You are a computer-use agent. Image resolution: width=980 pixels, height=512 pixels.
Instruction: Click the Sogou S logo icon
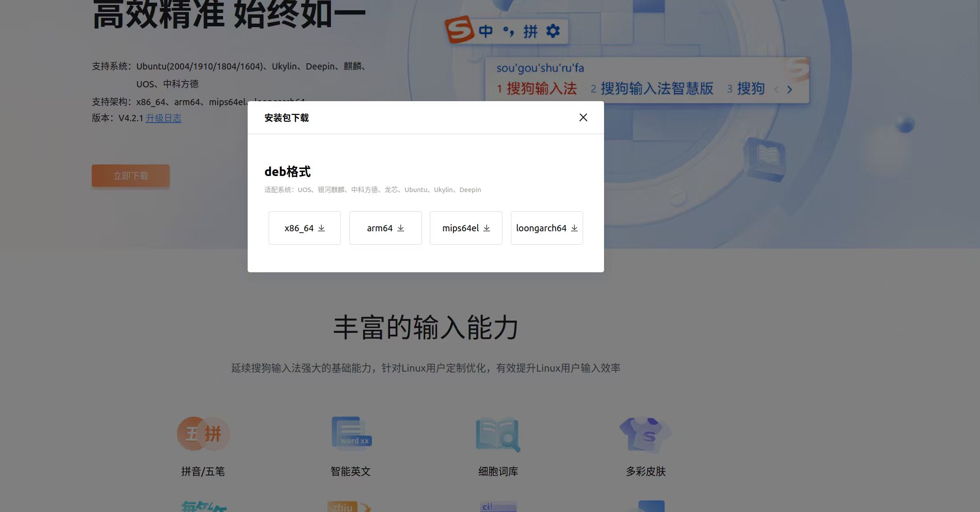[459, 30]
